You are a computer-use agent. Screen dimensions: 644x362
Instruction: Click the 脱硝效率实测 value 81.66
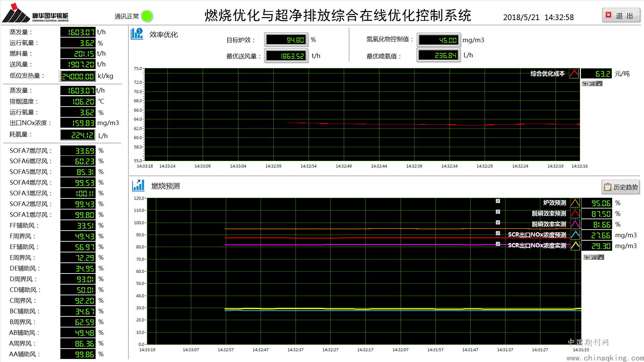click(597, 225)
